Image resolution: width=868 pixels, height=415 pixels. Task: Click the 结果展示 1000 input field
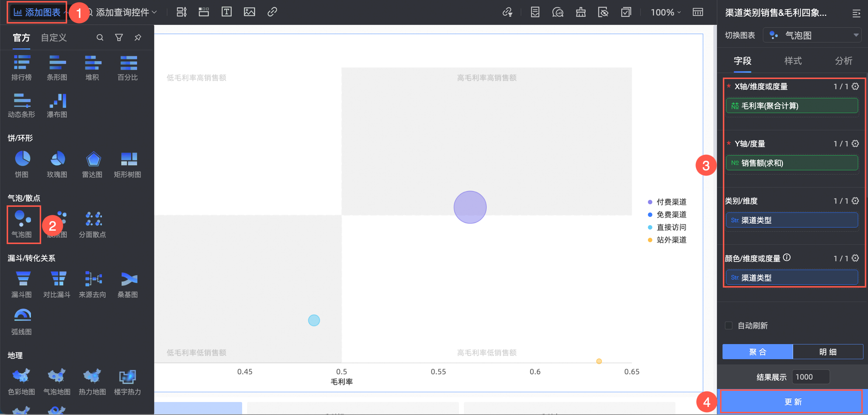pyautogui.click(x=810, y=377)
